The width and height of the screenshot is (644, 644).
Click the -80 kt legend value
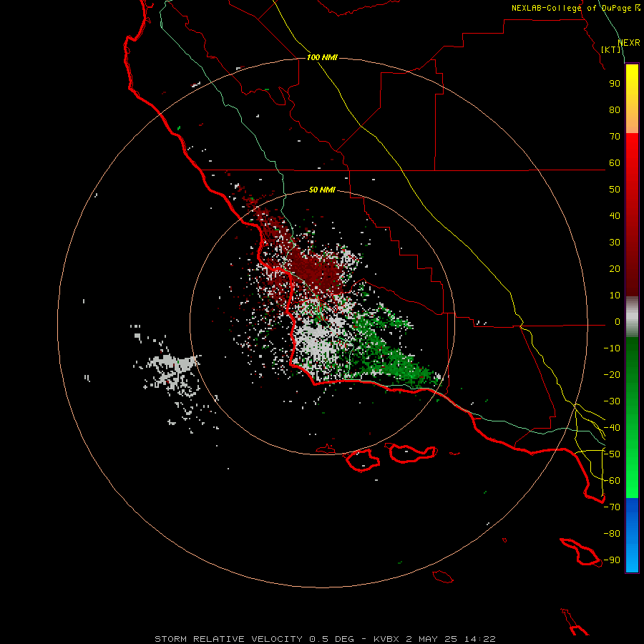612,534
